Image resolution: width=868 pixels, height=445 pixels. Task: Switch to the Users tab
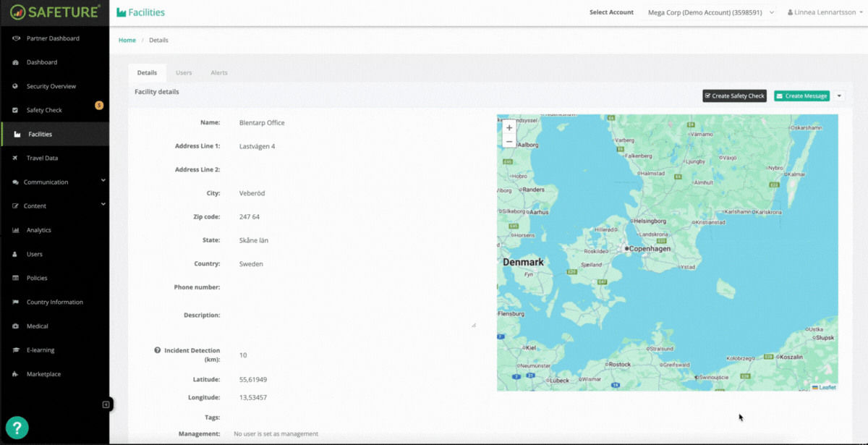pos(184,73)
